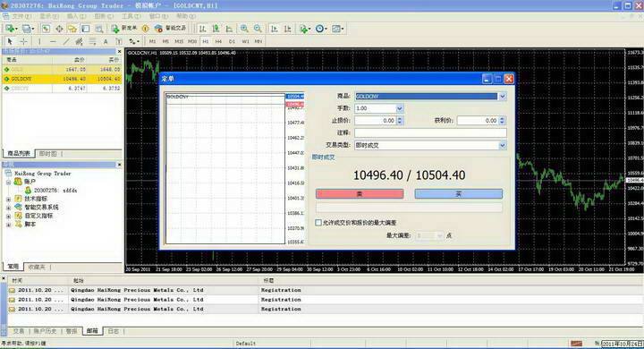Expand the 智能交易系统 expert advisors node

pyautogui.click(x=8, y=208)
